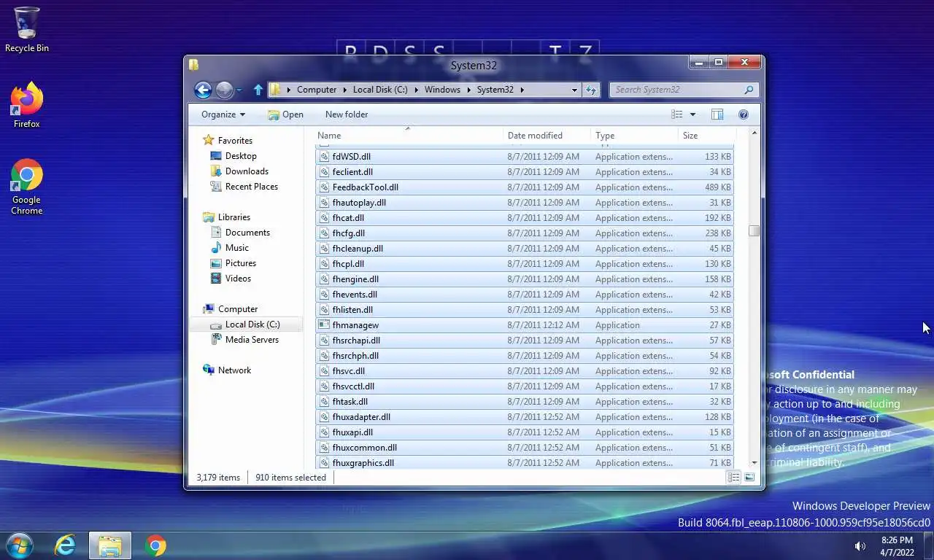Click the Change your view icon

tap(677, 114)
